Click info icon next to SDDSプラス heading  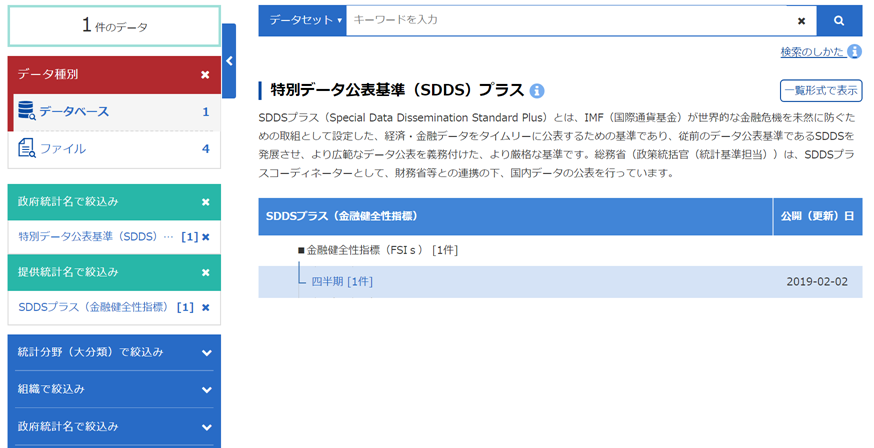click(537, 91)
